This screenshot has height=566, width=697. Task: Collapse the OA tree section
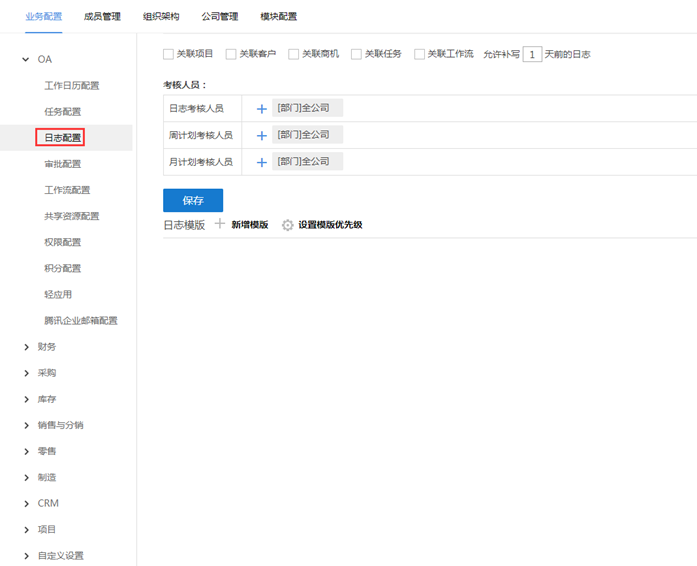26,59
